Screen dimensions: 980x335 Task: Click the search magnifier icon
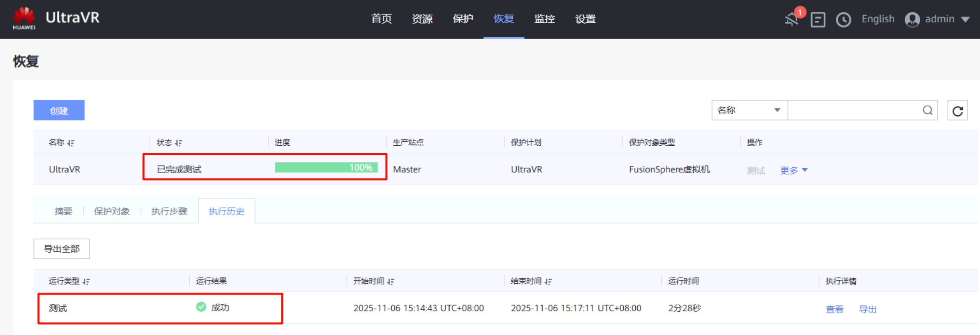(x=927, y=110)
